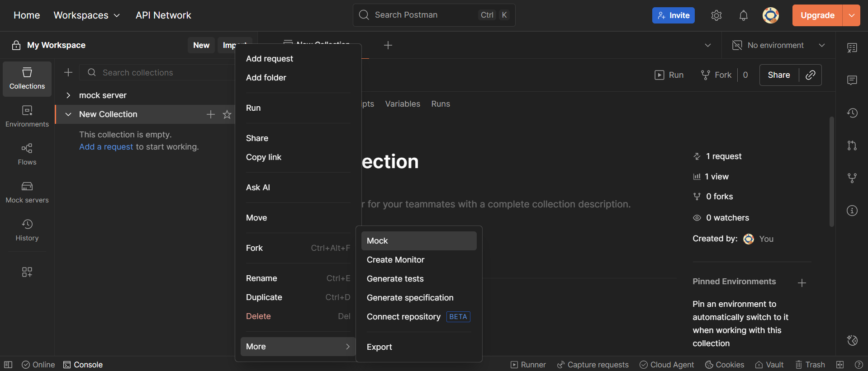Copy collection link icon beside Share
The height and width of the screenshot is (371, 868).
[x=811, y=75]
